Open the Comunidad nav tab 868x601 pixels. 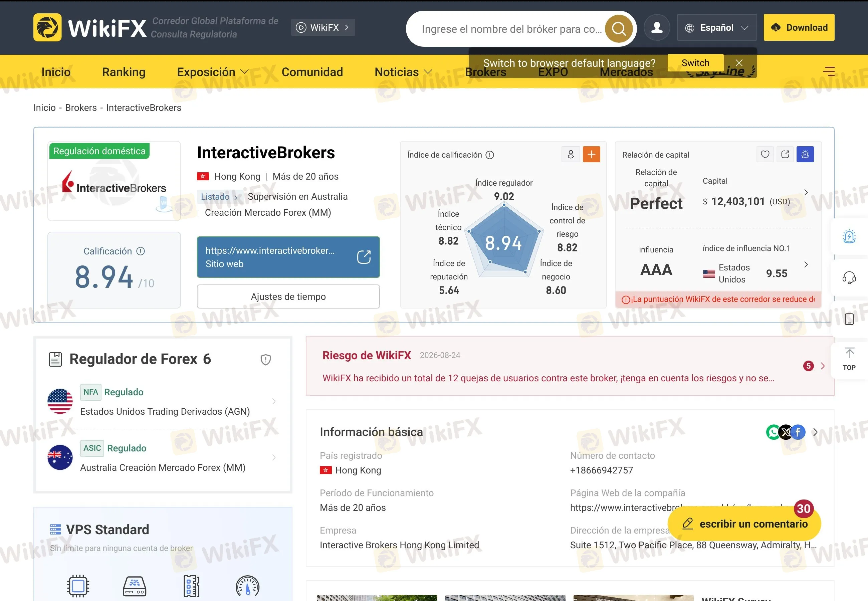[312, 72]
